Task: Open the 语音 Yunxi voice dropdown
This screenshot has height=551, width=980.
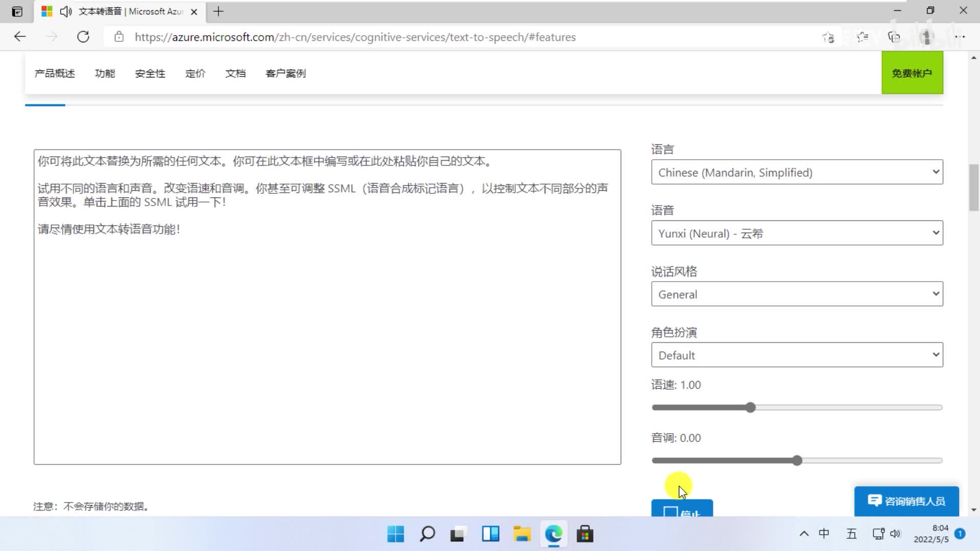Action: 797,233
